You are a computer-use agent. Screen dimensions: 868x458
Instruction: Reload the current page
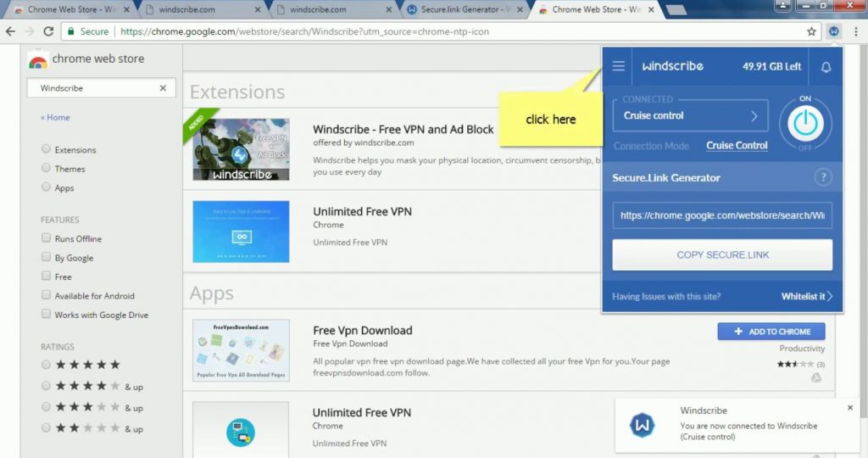(x=48, y=31)
